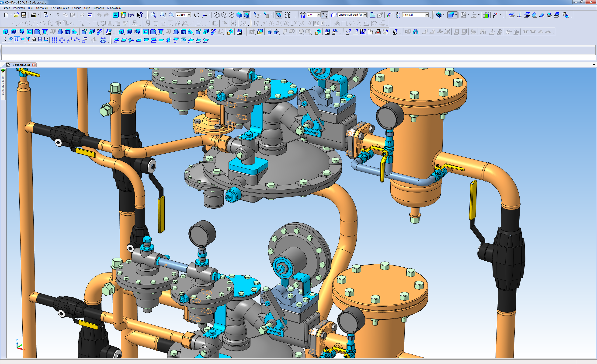
Task: Click the step value 1.0 field
Action: 311,15
